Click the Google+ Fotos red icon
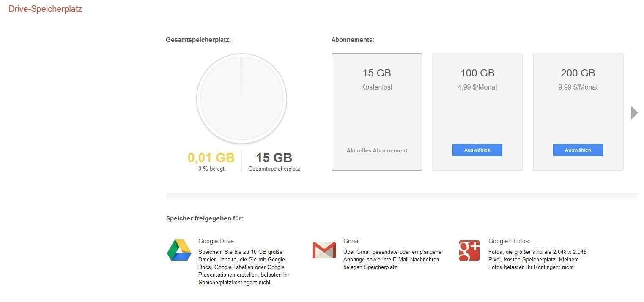Image resolution: width=644 pixels, height=302 pixels. (x=469, y=250)
